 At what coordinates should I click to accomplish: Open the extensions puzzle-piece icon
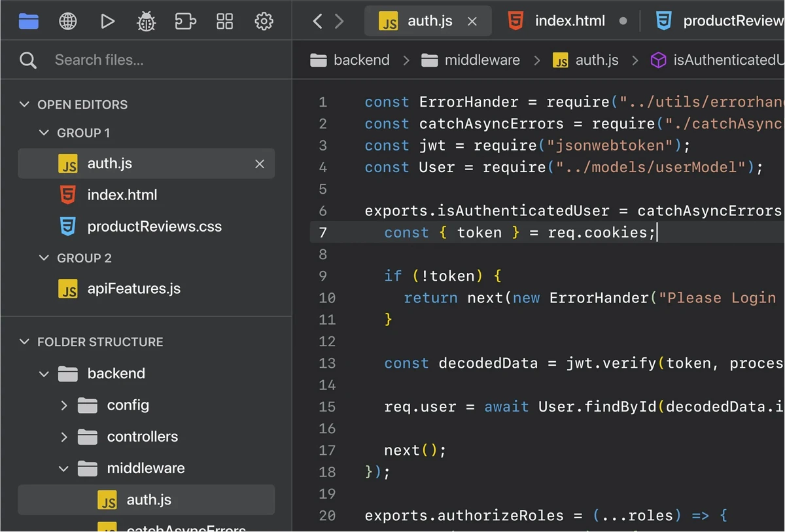click(185, 20)
